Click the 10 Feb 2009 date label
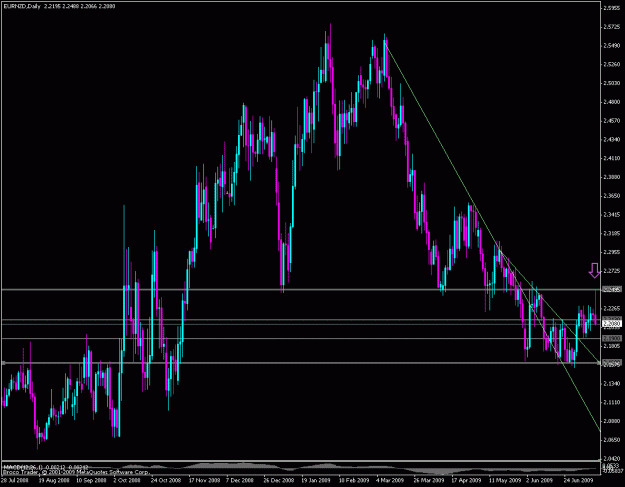This screenshot has width=625, height=487. click(354, 481)
